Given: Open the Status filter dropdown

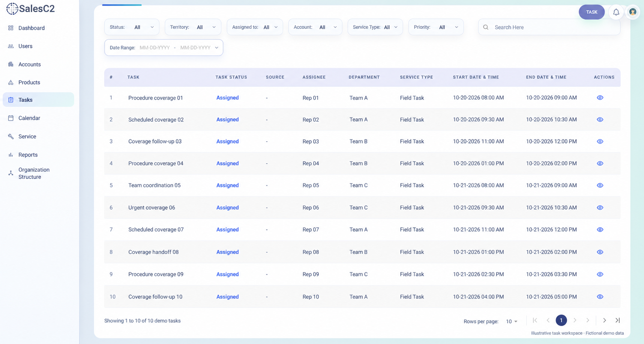Looking at the screenshot, I should tap(132, 27).
